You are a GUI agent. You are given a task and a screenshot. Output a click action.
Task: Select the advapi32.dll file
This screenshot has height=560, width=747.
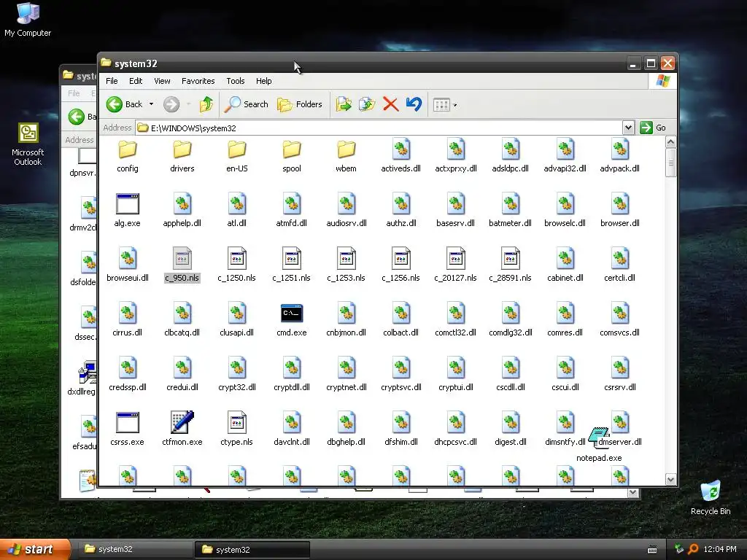pos(565,155)
